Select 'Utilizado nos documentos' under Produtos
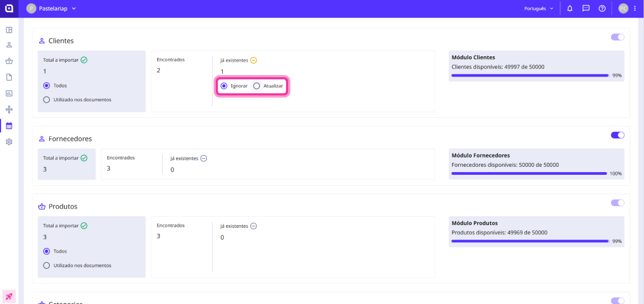Image resolution: width=644 pixels, height=304 pixels. (x=47, y=265)
